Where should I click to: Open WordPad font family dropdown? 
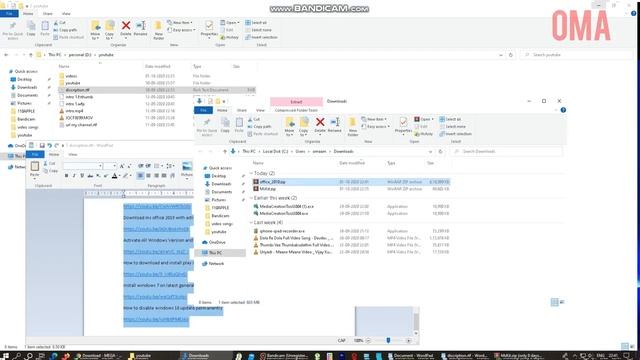(x=100, y=166)
